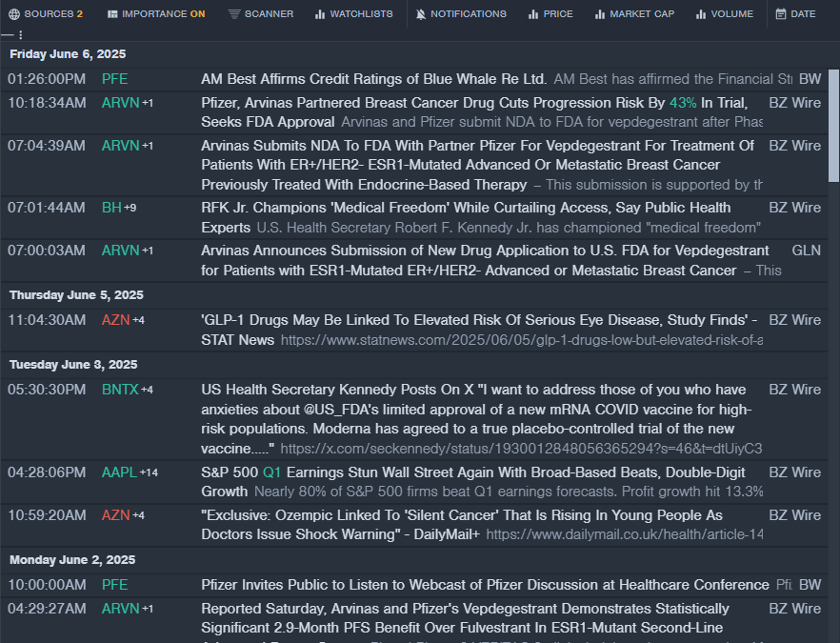Click ARVN ticker on the 07:04:39AM row

(x=121, y=146)
